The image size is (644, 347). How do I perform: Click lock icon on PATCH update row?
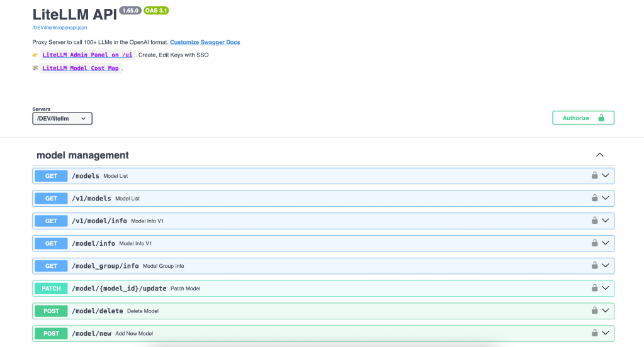pos(594,288)
